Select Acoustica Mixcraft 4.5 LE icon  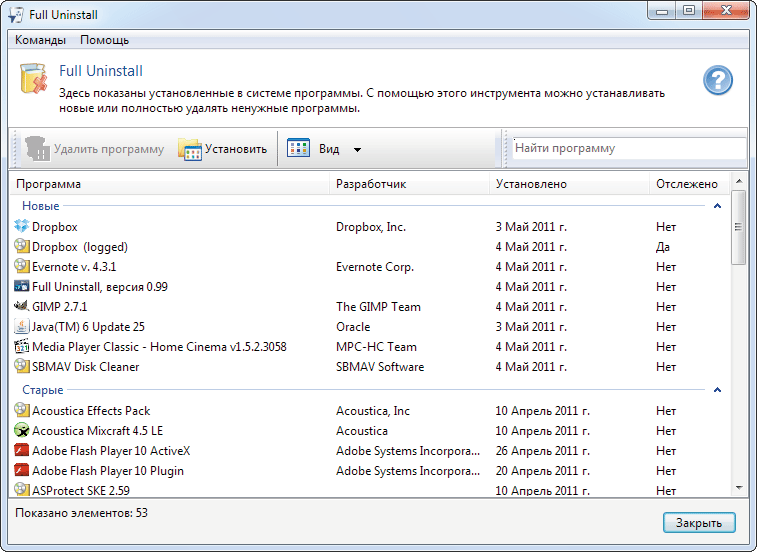tap(22, 431)
